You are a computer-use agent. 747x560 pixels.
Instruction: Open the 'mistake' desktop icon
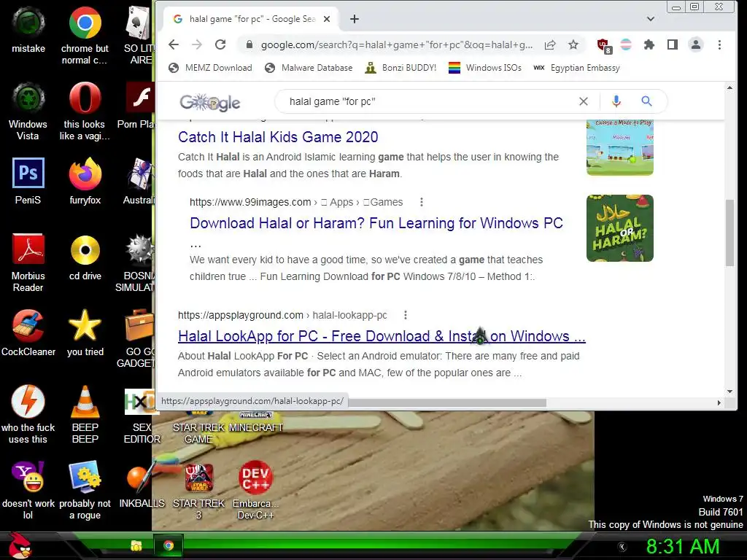(x=28, y=29)
